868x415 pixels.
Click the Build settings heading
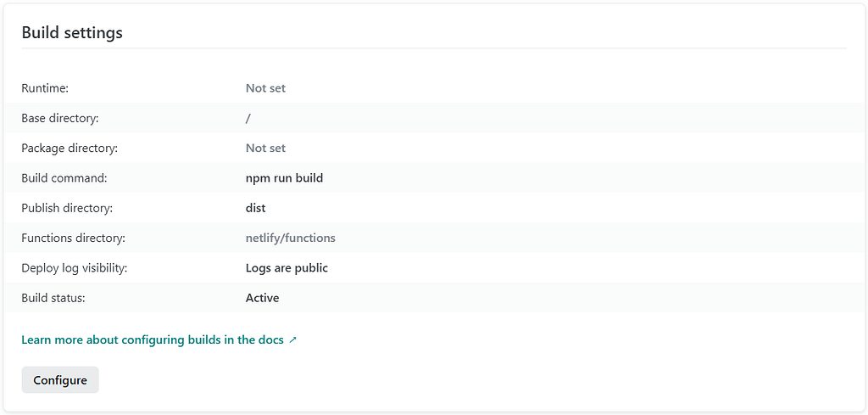[x=72, y=33]
